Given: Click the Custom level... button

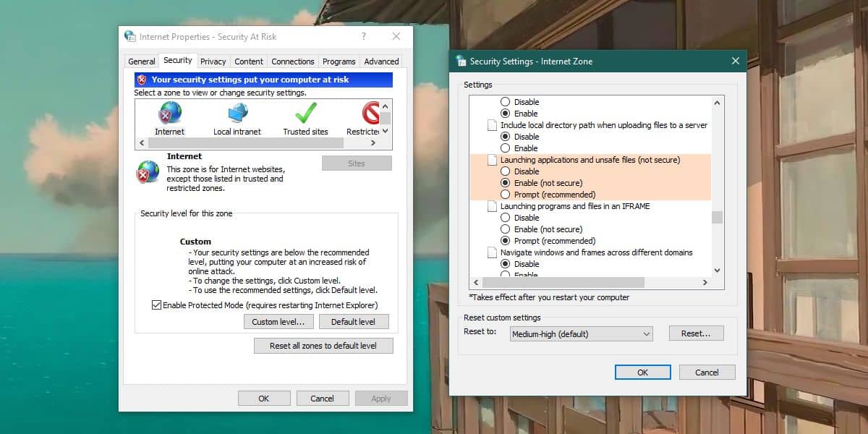Looking at the screenshot, I should coord(278,322).
